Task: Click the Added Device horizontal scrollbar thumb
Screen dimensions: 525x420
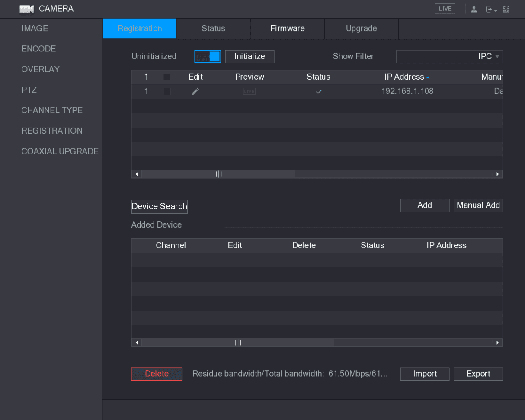Action: pyautogui.click(x=238, y=343)
